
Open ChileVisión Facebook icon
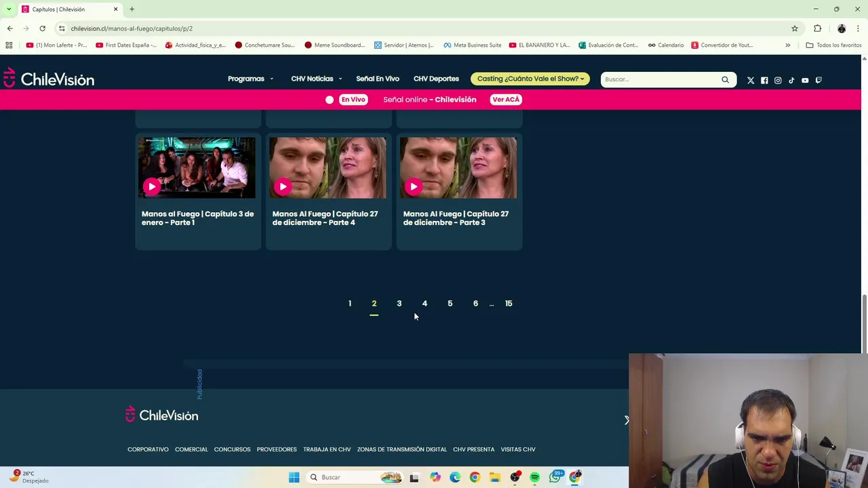[764, 80]
